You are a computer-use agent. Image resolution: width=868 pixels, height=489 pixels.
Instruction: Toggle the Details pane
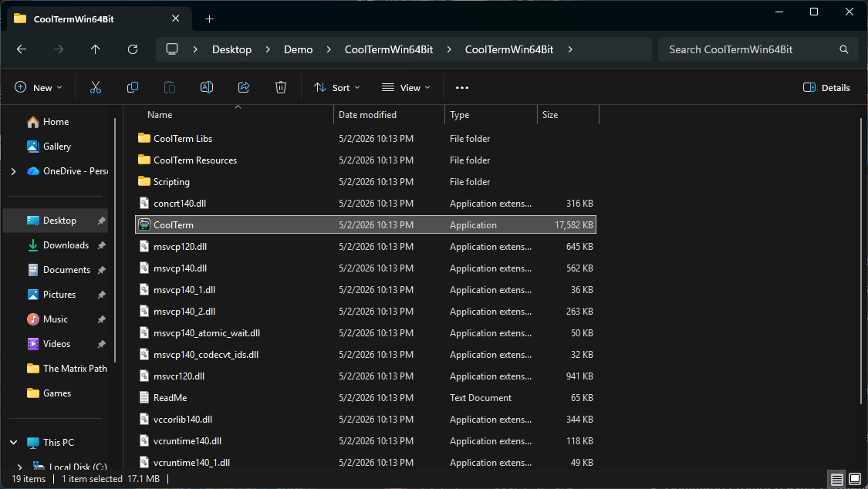tap(826, 87)
